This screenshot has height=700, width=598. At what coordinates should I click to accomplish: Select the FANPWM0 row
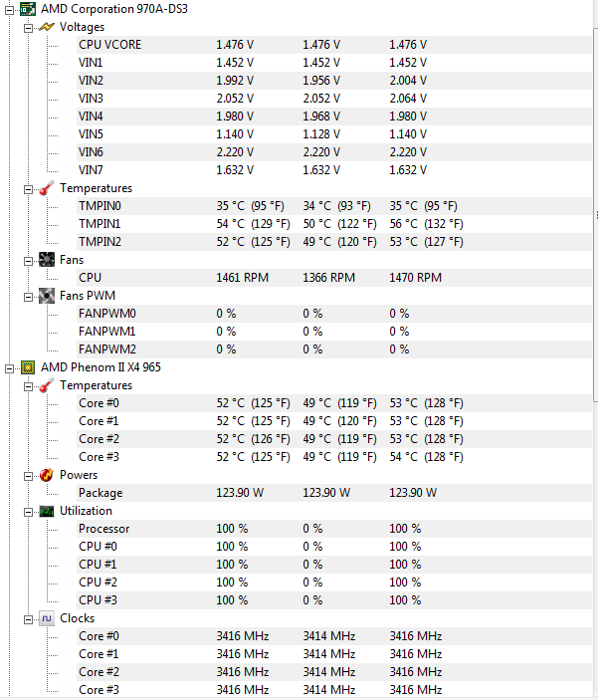(106, 314)
